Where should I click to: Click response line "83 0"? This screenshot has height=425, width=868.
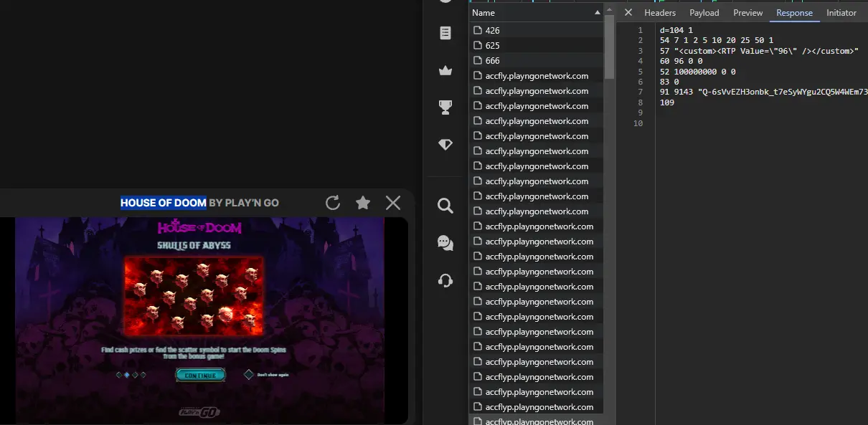tap(669, 82)
